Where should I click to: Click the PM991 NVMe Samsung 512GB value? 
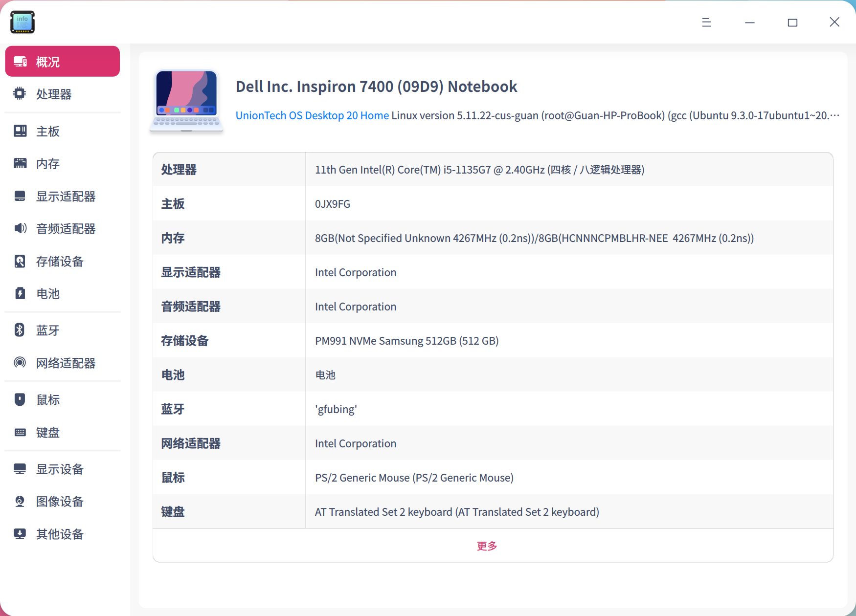coord(406,341)
